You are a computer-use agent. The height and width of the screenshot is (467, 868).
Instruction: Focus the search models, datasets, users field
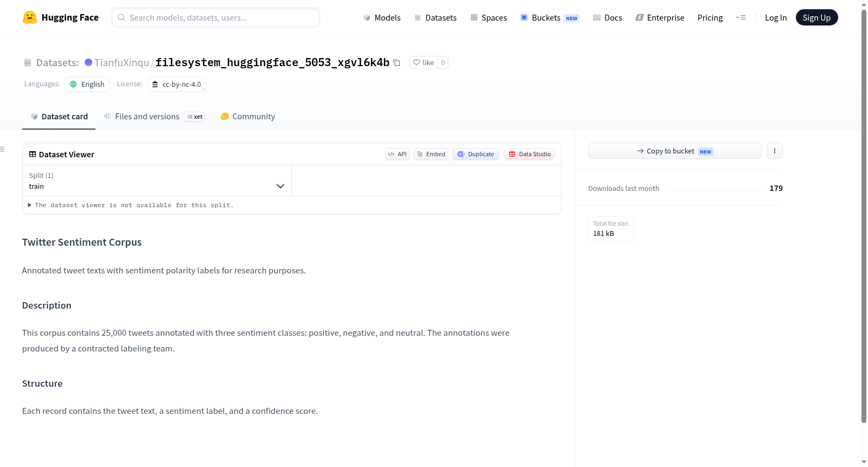pyautogui.click(x=216, y=17)
